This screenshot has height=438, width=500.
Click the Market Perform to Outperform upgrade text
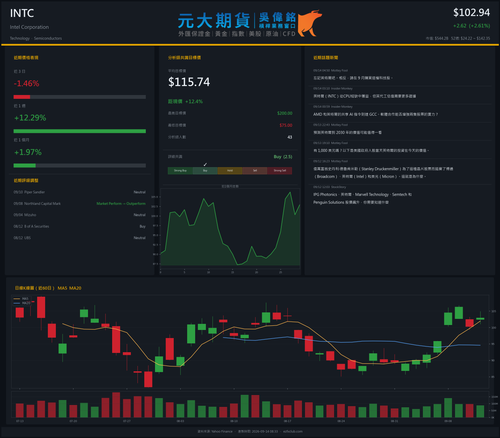tap(121, 203)
